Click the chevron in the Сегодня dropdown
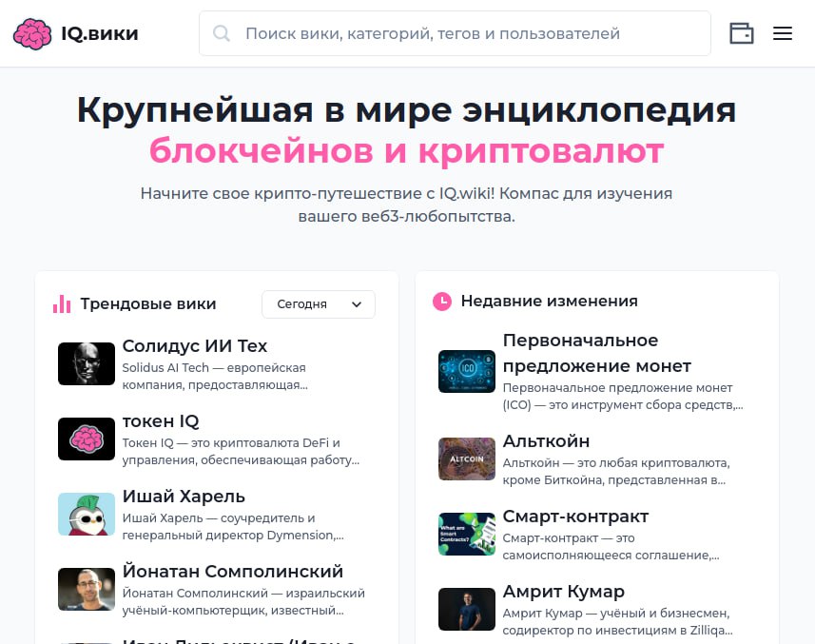Screen dimensions: 815x644 (357, 304)
